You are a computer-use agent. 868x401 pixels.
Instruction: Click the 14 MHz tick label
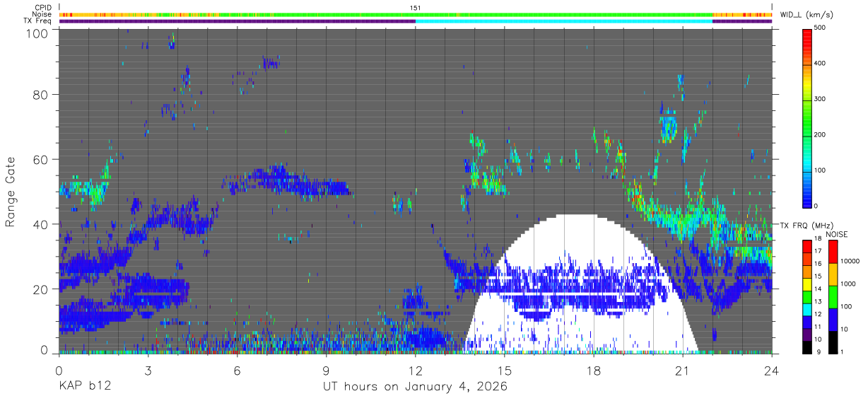click(x=816, y=289)
